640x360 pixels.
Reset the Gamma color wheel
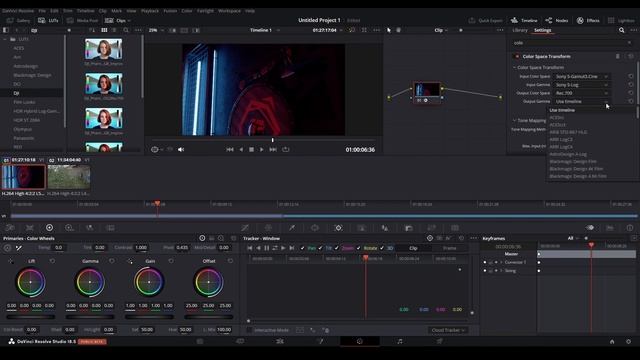[112, 261]
